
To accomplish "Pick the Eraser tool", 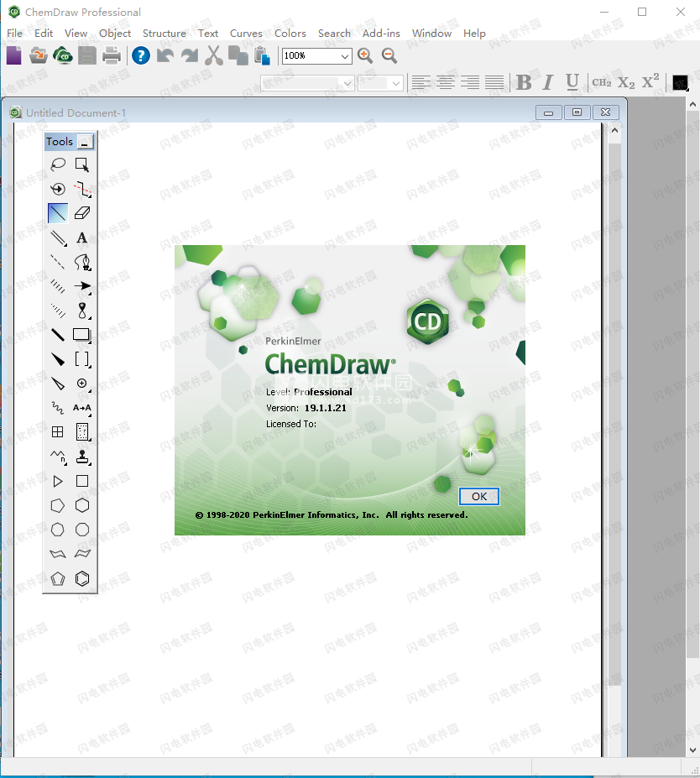I will click(82, 213).
